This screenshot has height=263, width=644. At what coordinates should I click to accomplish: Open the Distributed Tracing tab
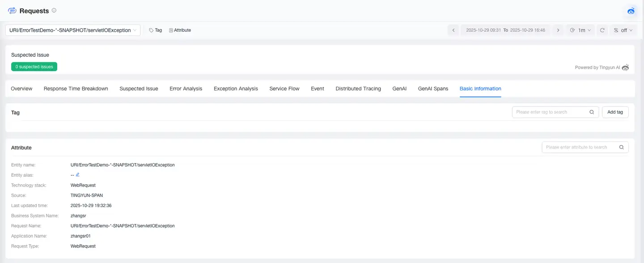pyautogui.click(x=358, y=89)
